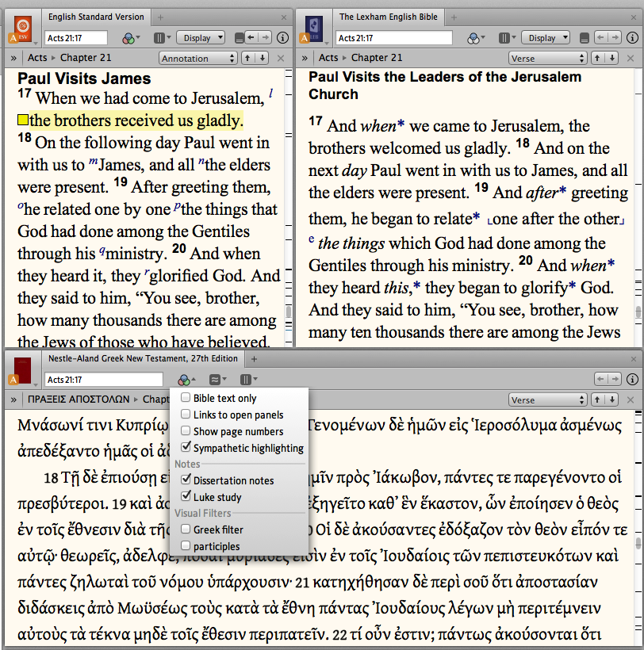This screenshot has height=650, width=644.
Task: Show info for The Lexham English Bible
Action: (632, 38)
